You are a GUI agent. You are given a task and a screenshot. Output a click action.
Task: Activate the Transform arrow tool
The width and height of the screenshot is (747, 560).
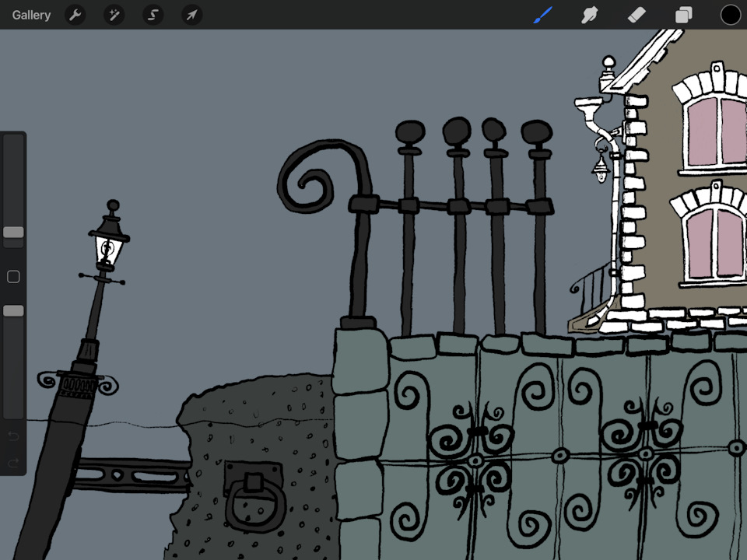(x=192, y=16)
